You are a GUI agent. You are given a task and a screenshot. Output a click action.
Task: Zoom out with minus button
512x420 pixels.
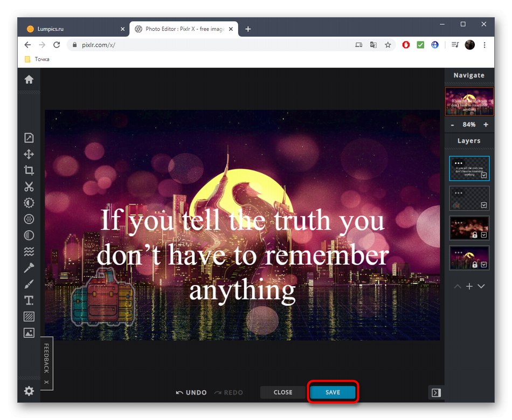coord(452,125)
